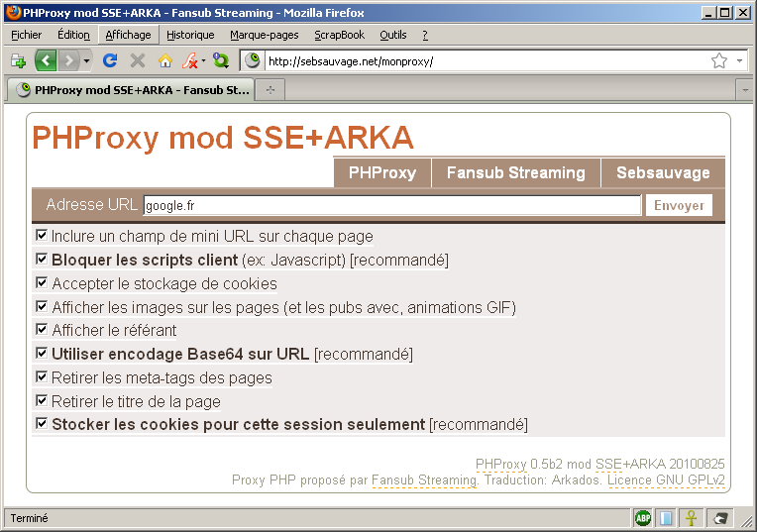Follow the Licence GNU GPLv2 link
The height and width of the screenshot is (532, 757).
click(666, 479)
